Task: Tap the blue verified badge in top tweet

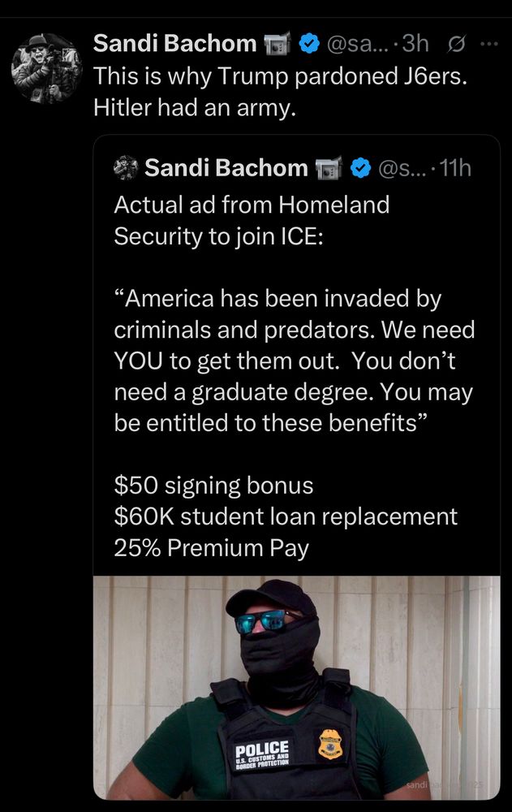Action: 310,44
